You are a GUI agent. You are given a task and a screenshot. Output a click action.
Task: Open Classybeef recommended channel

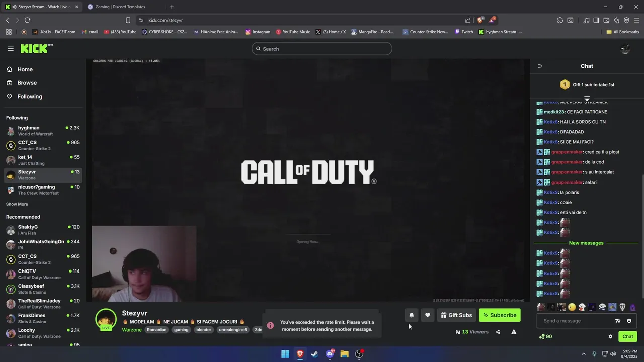(x=43, y=289)
